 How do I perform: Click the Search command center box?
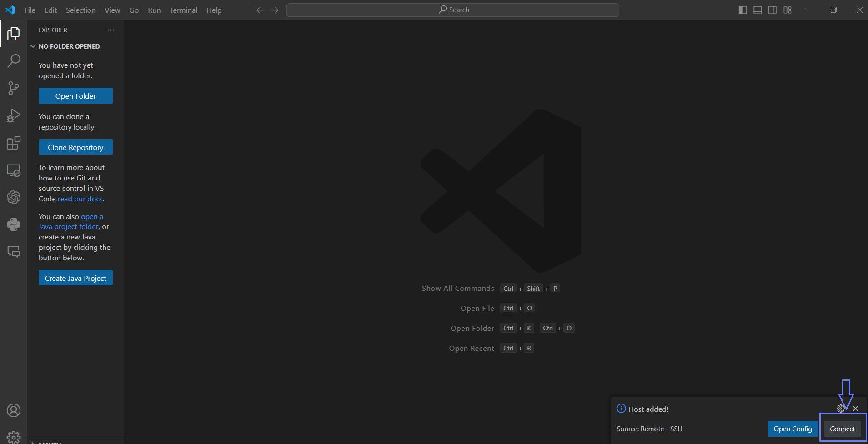point(453,10)
